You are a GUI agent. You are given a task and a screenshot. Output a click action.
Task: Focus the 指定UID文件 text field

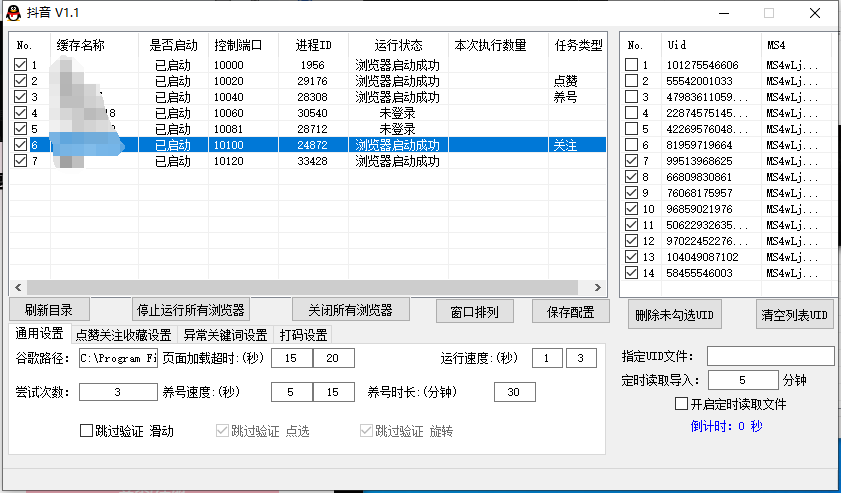(770, 356)
